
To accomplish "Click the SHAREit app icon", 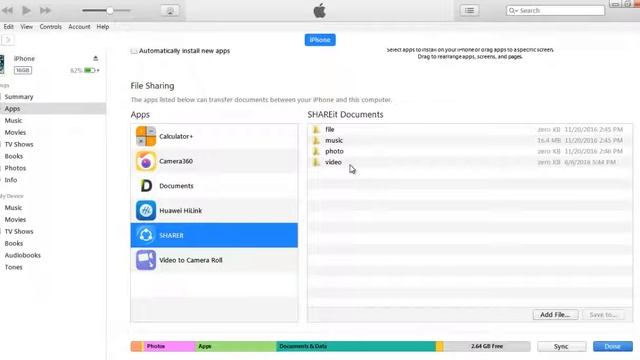I will click(x=146, y=235).
